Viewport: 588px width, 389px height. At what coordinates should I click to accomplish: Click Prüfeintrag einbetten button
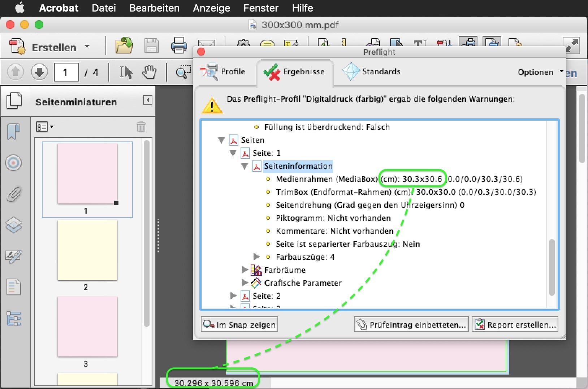(x=411, y=324)
